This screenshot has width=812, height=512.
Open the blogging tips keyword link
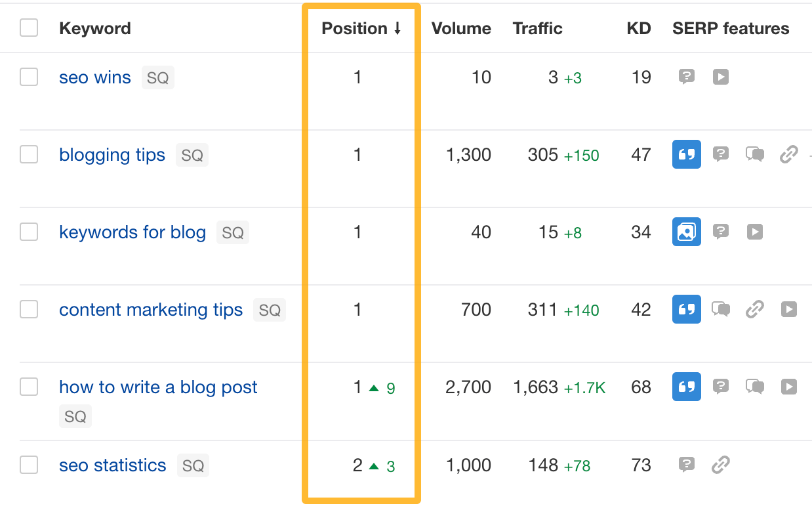pos(112,154)
